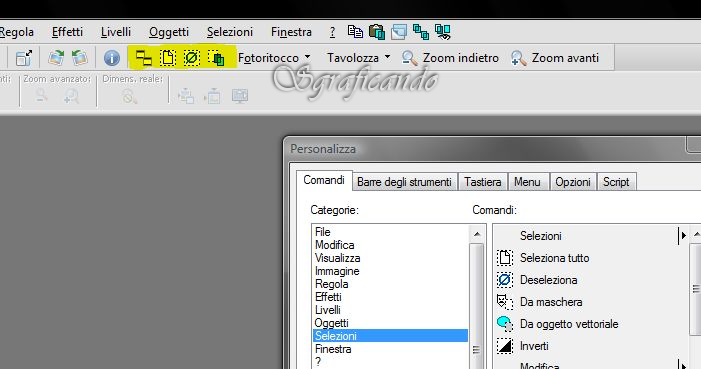The width and height of the screenshot is (701, 369).
Task: Open the Effetti menu
Action: point(67,32)
